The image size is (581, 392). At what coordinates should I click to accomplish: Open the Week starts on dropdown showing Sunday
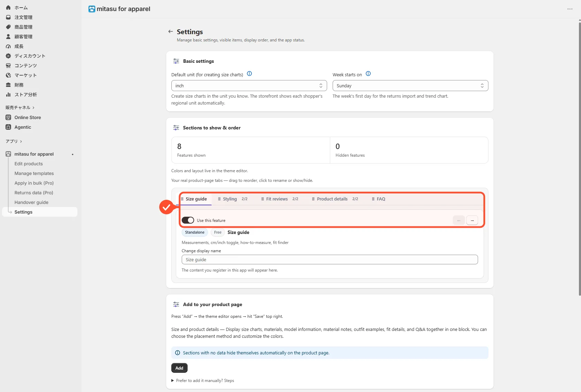410,86
